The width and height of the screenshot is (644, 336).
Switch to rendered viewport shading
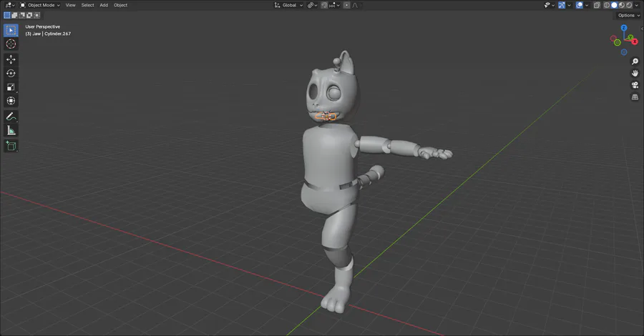[629, 5]
